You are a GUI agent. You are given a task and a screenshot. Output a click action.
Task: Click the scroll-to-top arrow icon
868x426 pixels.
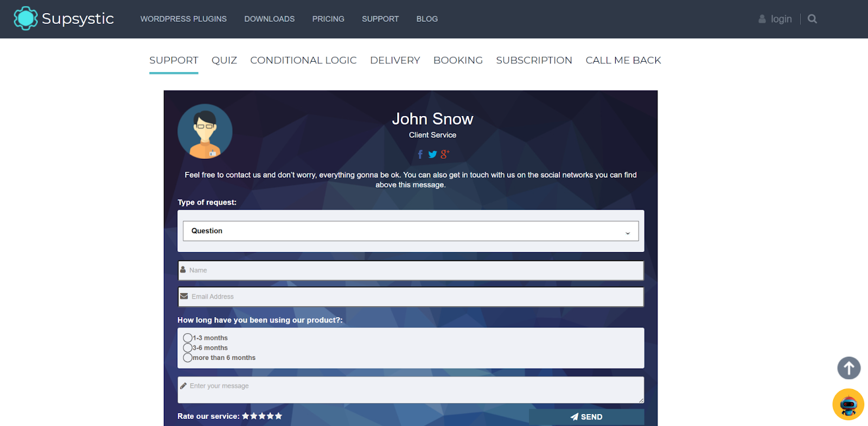point(848,368)
